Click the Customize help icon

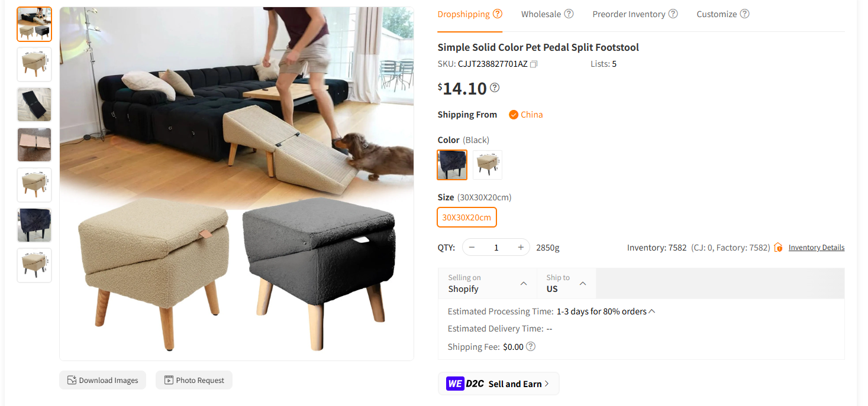745,13
